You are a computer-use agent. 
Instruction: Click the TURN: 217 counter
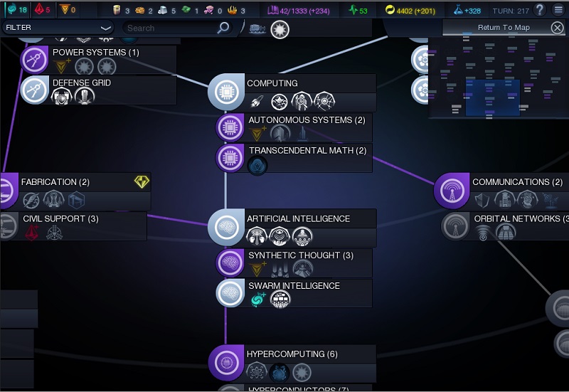click(x=511, y=11)
